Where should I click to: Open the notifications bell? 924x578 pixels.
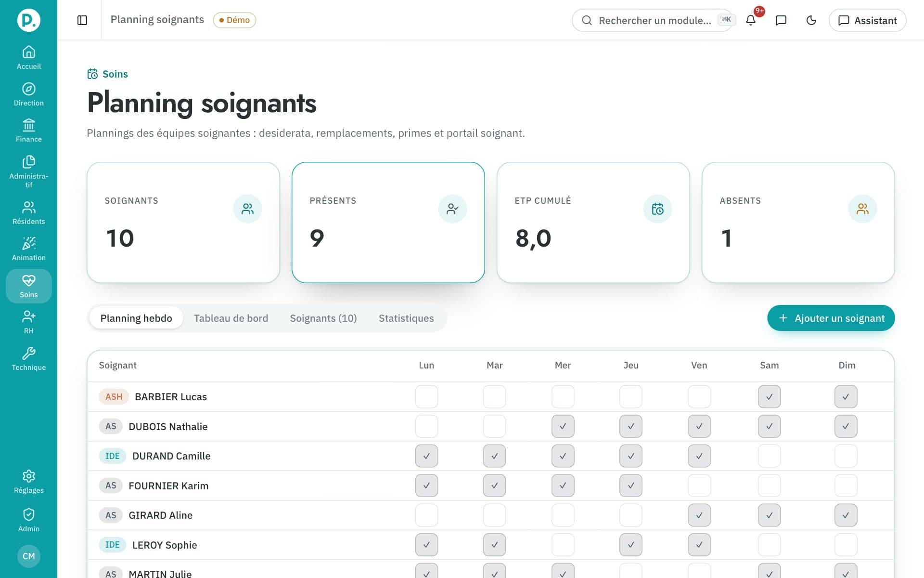click(751, 20)
